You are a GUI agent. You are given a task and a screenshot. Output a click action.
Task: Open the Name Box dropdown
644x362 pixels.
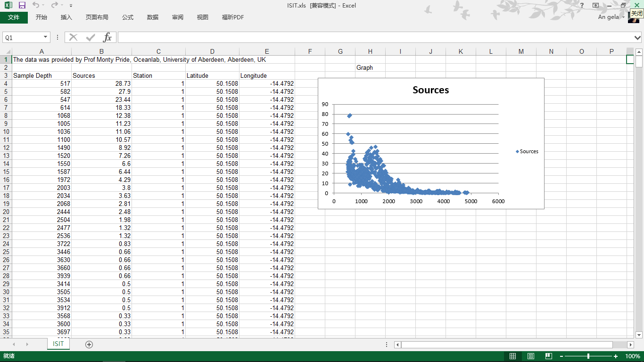pos(46,37)
